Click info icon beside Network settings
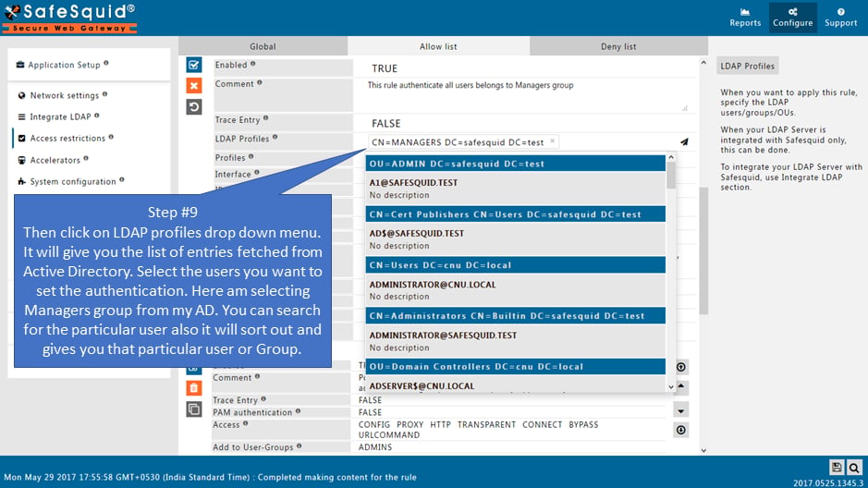This screenshot has height=488, width=868. tap(104, 94)
